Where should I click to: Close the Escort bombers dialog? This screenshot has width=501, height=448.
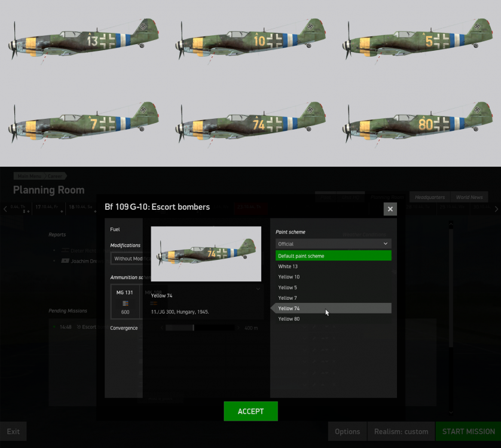click(x=390, y=209)
